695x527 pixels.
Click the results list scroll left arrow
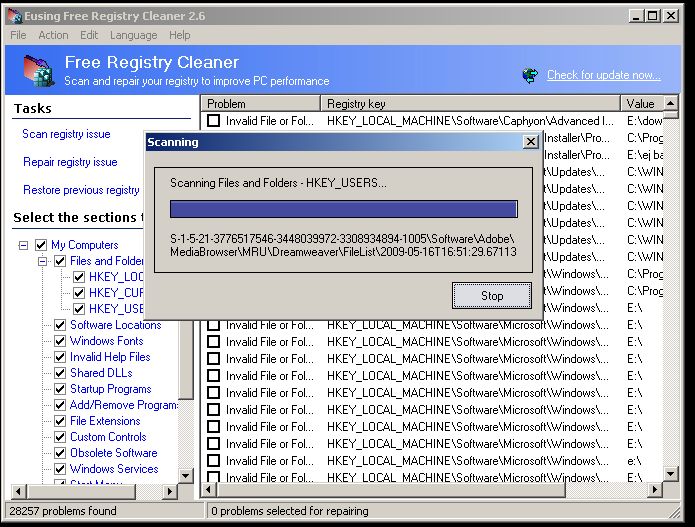209,490
